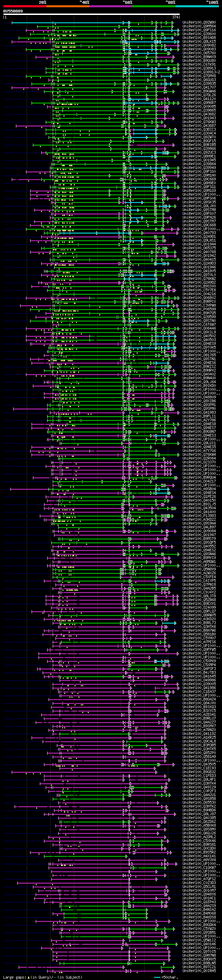Screen dimensions: 222x980
Task: Select the UniRef100_P13983 label
Action: 199,516
